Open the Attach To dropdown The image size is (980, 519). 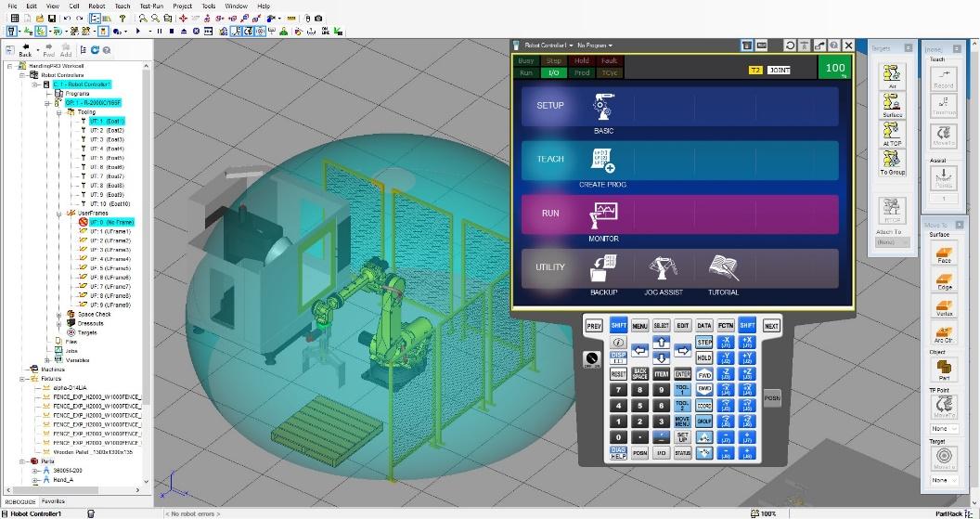click(893, 242)
